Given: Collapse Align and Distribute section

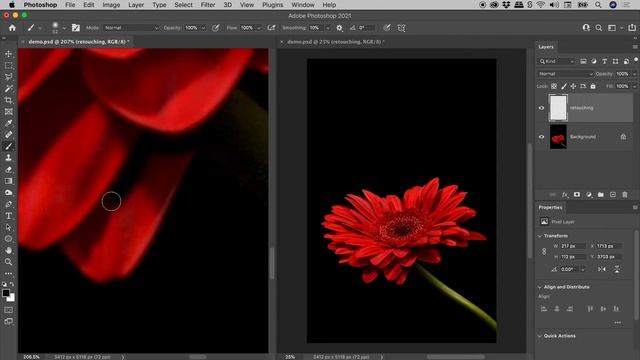Looking at the screenshot, I should [x=540, y=287].
